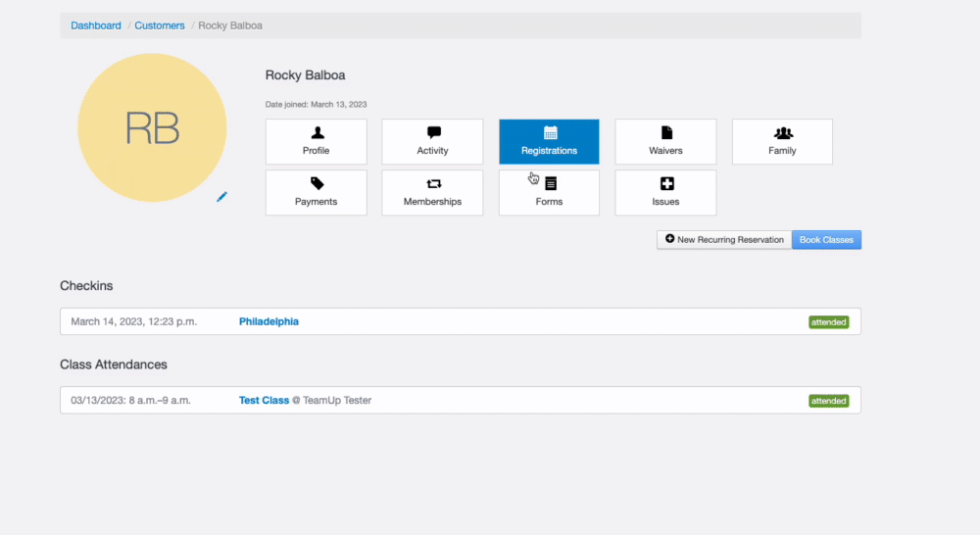Open the Profile person icon tile

(316, 133)
